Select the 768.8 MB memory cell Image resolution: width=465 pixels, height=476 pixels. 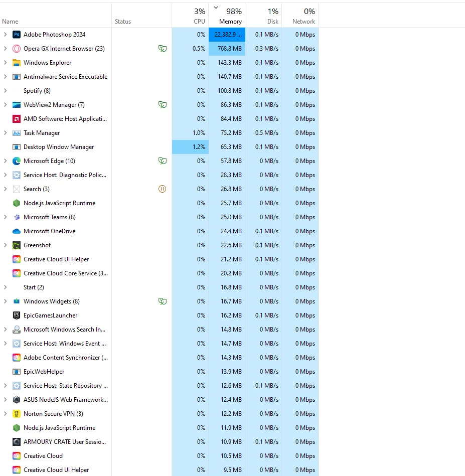[227, 49]
